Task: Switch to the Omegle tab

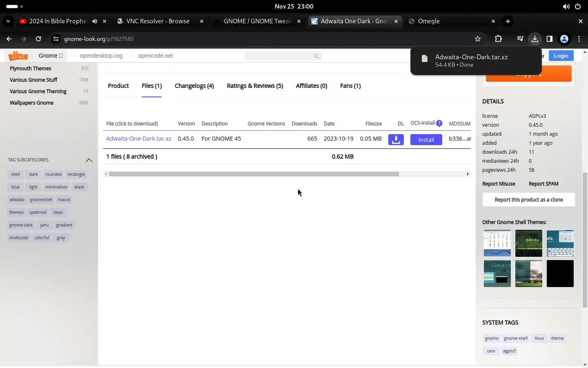Action: [451, 21]
